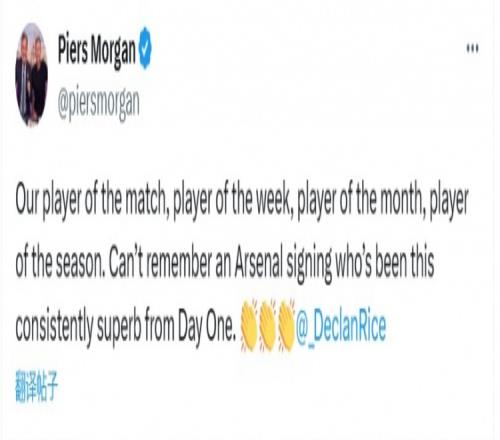Image resolution: width=500 pixels, height=440 pixels.
Task: Click the words 'Day One.' in tweet
Action: coord(206,326)
